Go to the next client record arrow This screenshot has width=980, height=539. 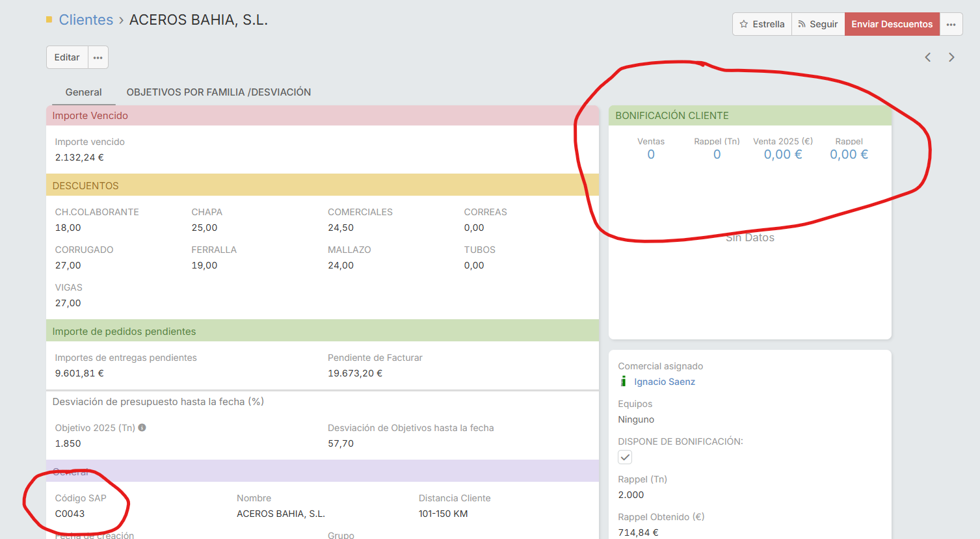click(x=951, y=57)
